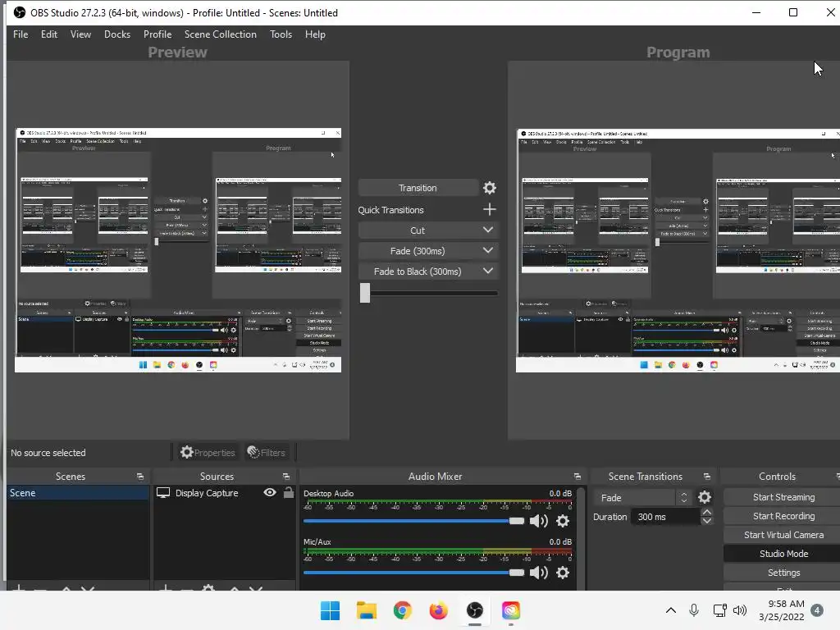Open source Properties button

[208, 453]
